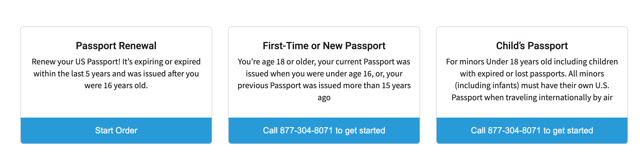Viewport: 644px width, 155px height.
Task: Select the First-Time or New Passport heading
Action: pyautogui.click(x=324, y=46)
